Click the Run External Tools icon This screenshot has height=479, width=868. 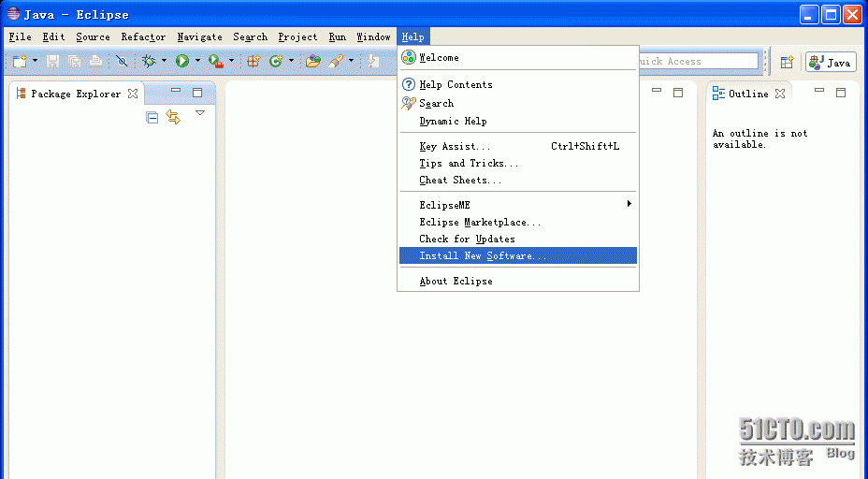coord(216,61)
